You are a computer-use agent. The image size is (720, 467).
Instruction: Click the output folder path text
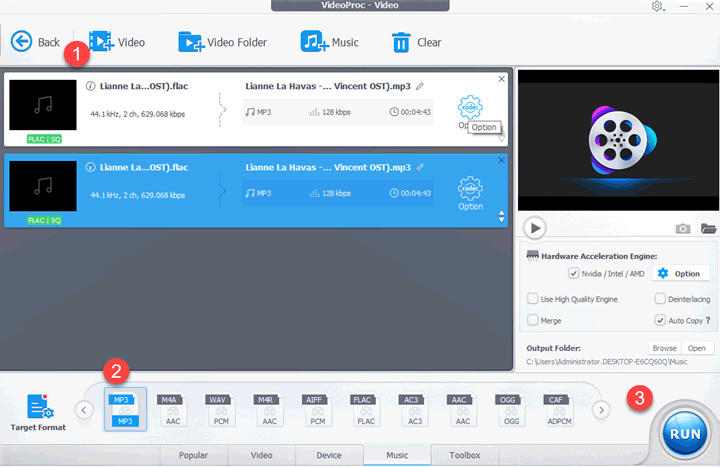click(x=607, y=362)
